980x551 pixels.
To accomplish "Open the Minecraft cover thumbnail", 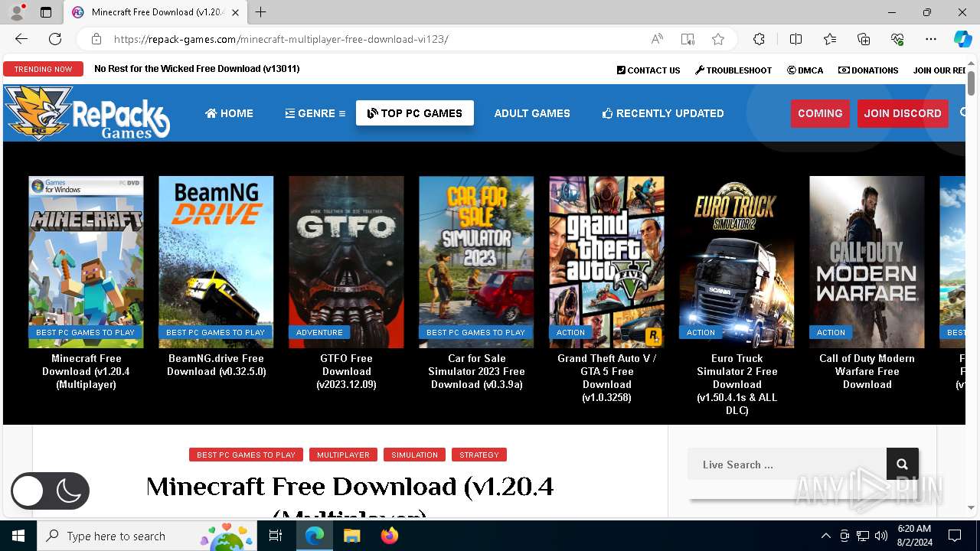I will [x=86, y=262].
